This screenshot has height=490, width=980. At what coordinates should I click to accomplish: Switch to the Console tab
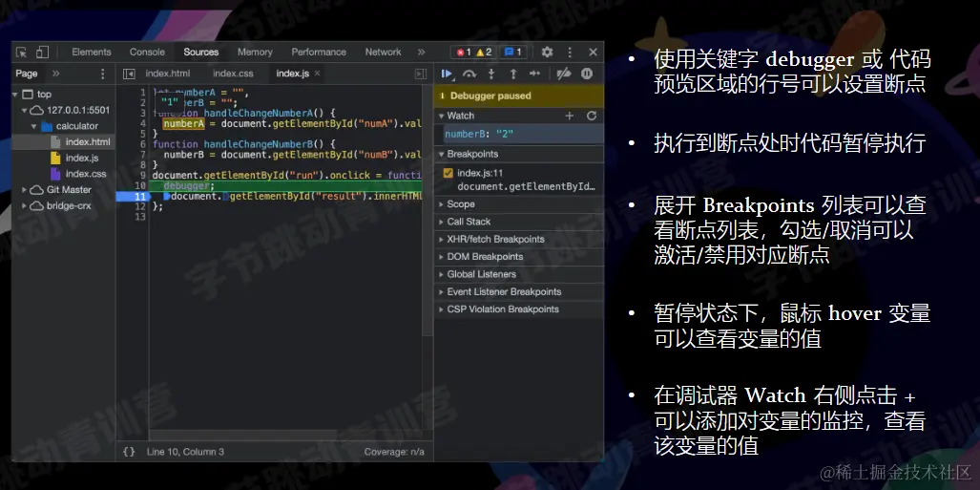[x=147, y=53]
